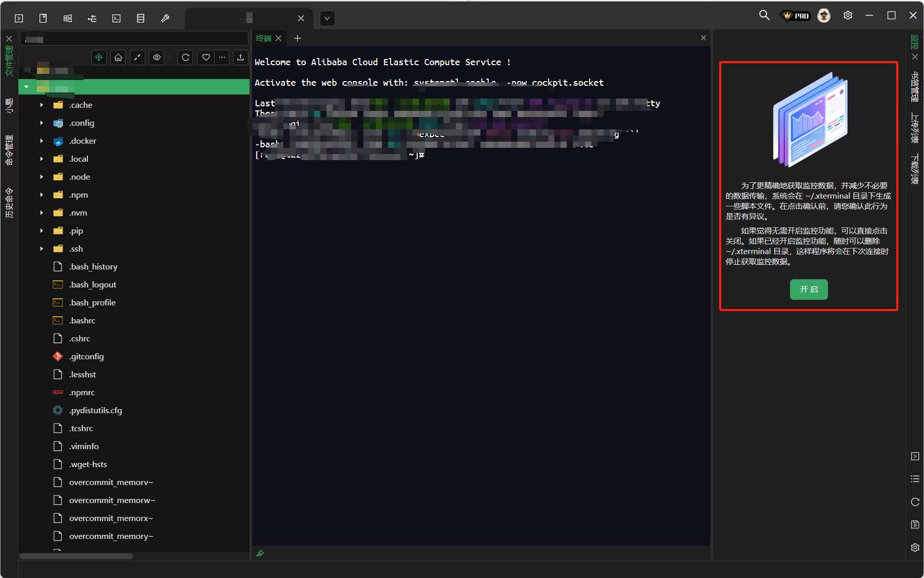Image resolution: width=924 pixels, height=578 pixels.
Task: Expand the .nvm folder
Action: pyautogui.click(x=42, y=213)
